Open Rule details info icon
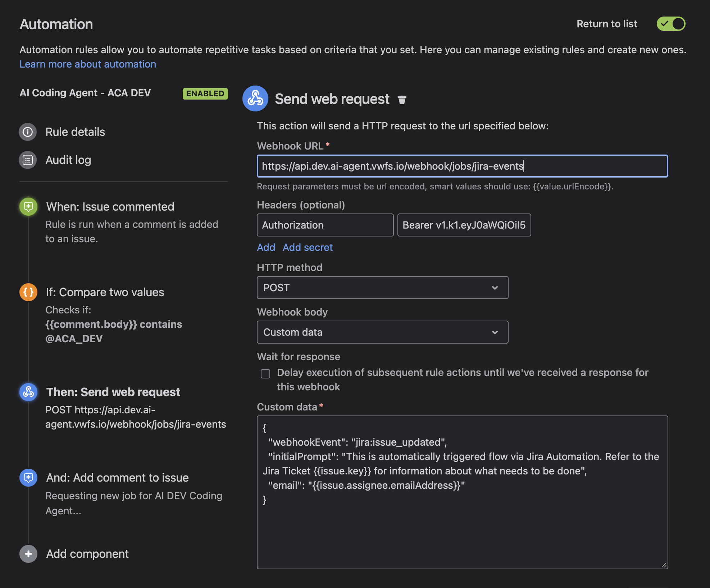 [x=28, y=132]
